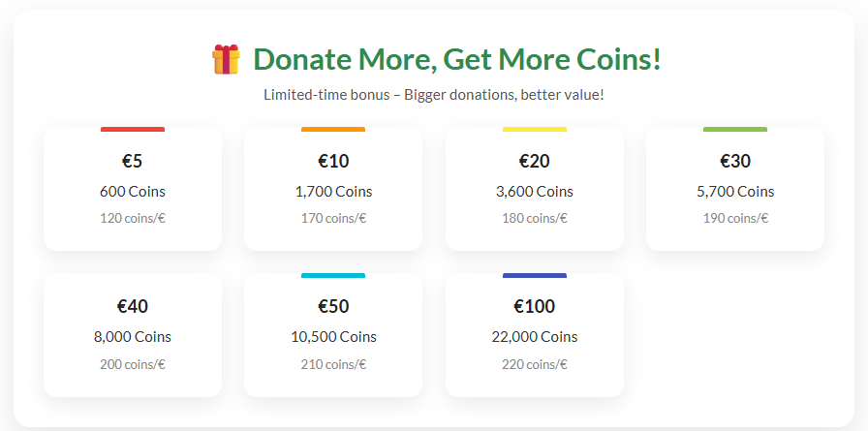The image size is (868, 431).
Task: Click the yellow bar above €20
Action: click(x=535, y=129)
